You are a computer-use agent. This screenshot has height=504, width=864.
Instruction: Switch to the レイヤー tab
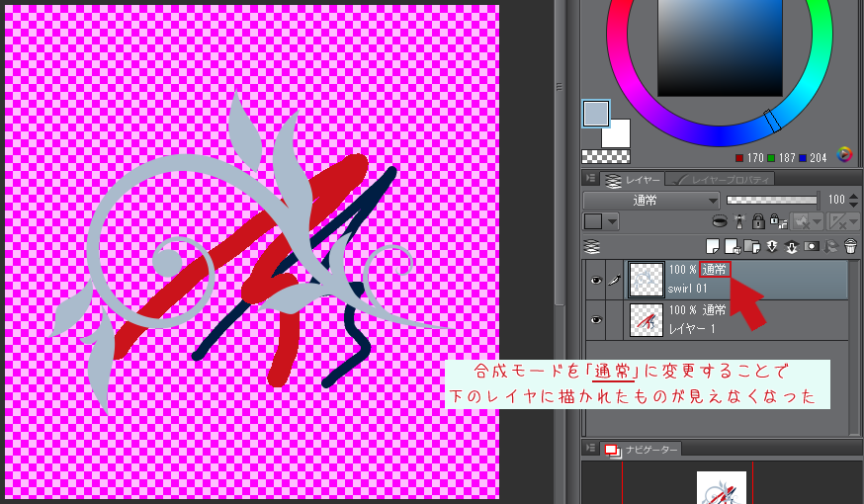point(633,180)
